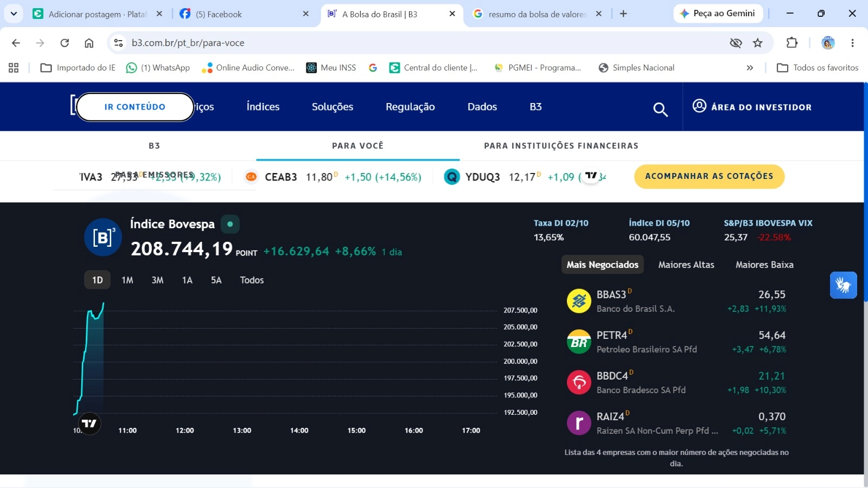Image resolution: width=868 pixels, height=488 pixels.
Task: Bookmark this page with the star icon
Action: pyautogui.click(x=758, y=43)
